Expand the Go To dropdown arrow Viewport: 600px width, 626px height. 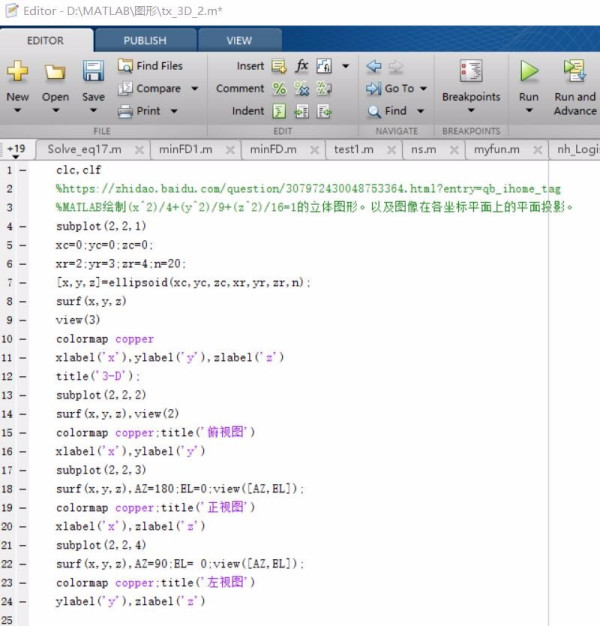point(424,88)
